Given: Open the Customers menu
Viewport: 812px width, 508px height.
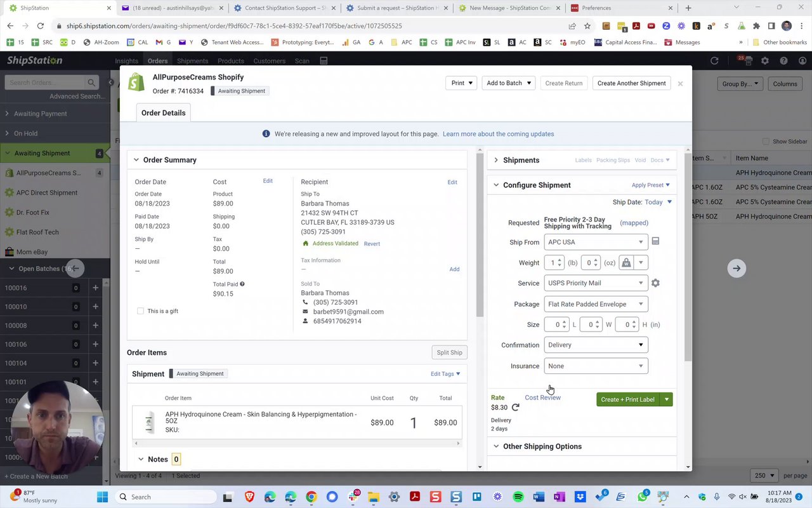Looking at the screenshot, I should pyautogui.click(x=270, y=61).
